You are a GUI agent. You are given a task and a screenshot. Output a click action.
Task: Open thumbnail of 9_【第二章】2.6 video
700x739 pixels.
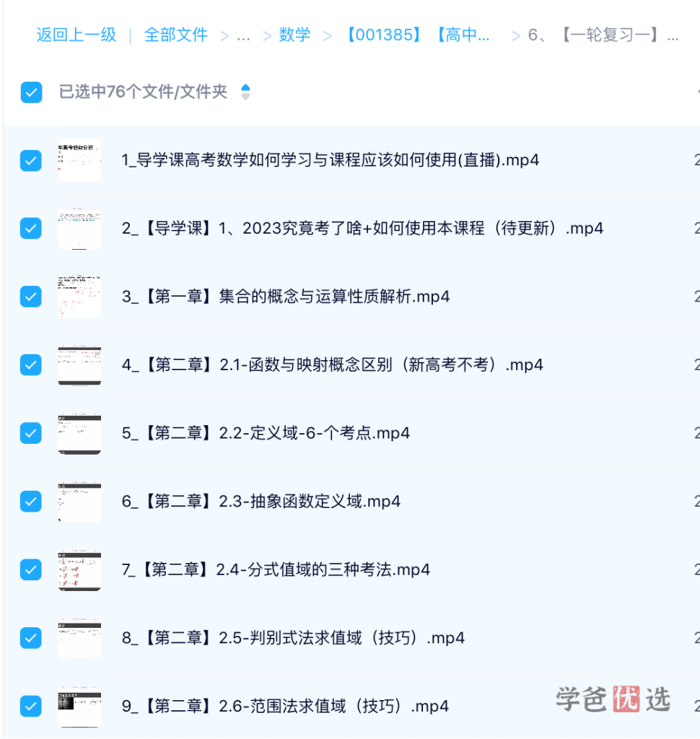[79, 706]
